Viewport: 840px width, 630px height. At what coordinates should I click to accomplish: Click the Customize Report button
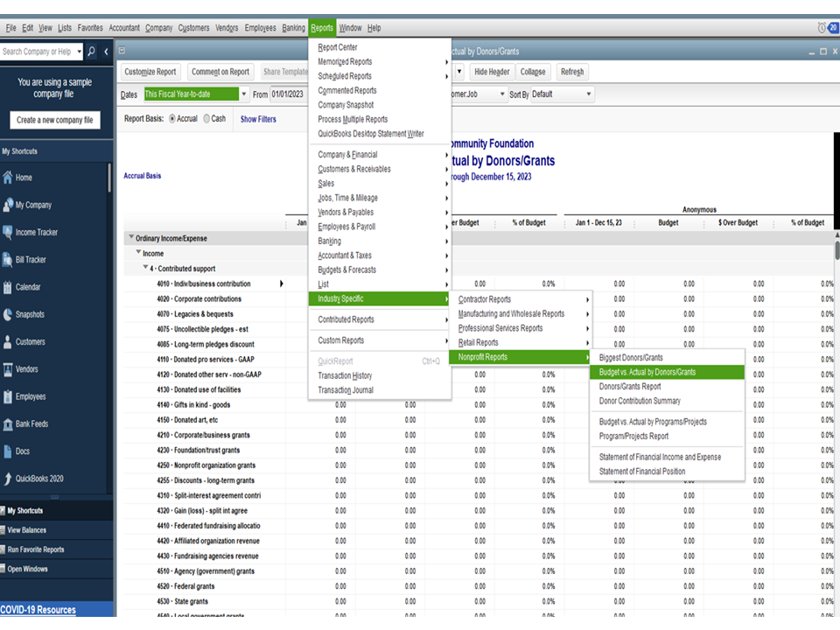(150, 72)
